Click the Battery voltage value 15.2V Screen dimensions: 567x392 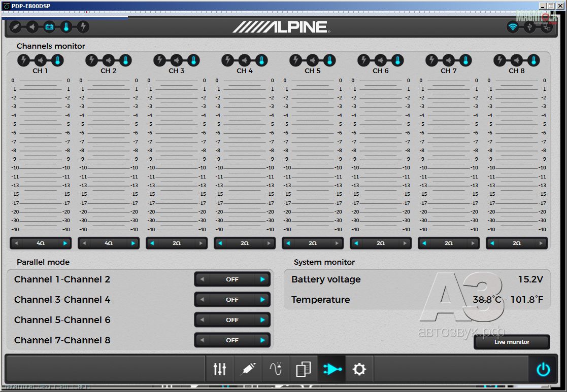click(x=530, y=279)
